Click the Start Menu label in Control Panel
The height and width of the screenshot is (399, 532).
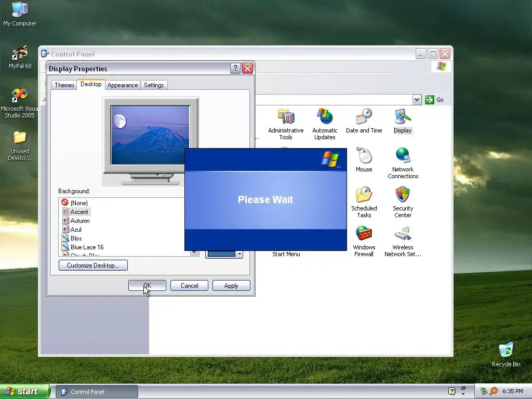tap(286, 254)
